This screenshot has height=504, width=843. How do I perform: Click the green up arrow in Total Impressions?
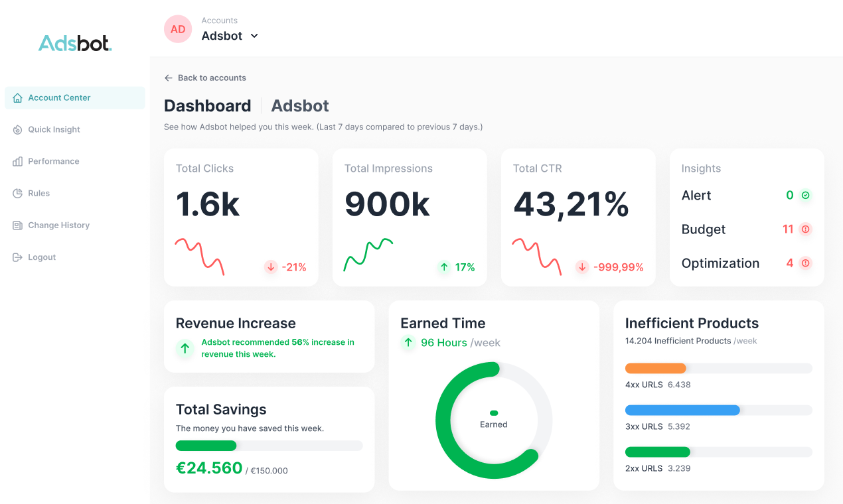tap(444, 267)
